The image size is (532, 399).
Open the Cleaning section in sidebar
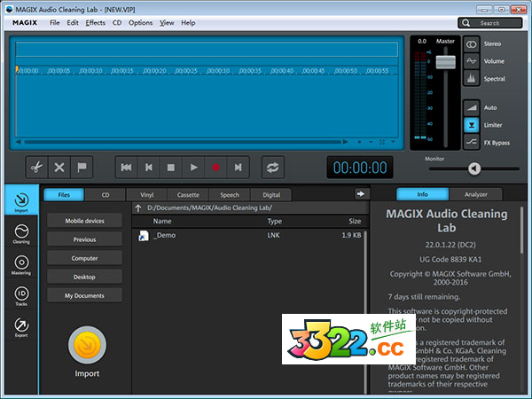pos(21,234)
